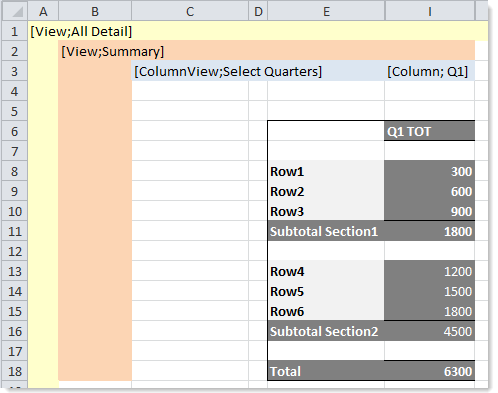Select row 18 header
498x393 pixels.
(15, 371)
